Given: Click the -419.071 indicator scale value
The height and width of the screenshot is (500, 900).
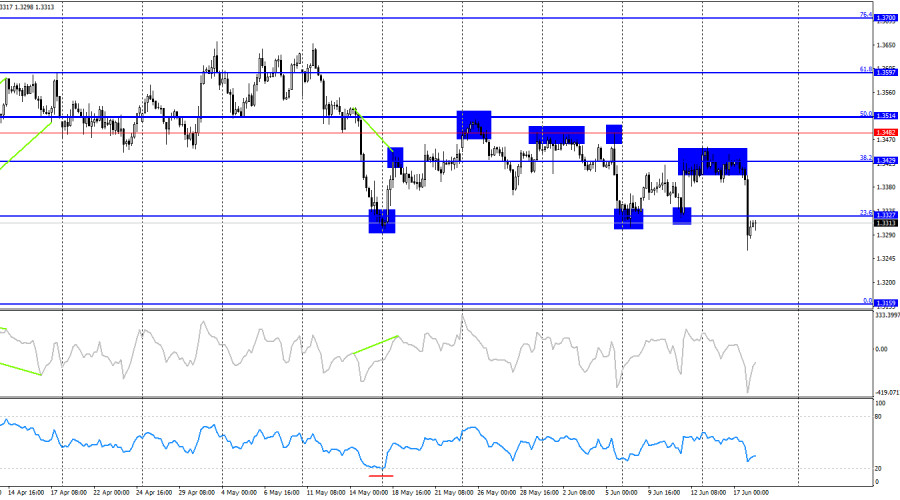Looking at the screenshot, I should coord(887,393).
